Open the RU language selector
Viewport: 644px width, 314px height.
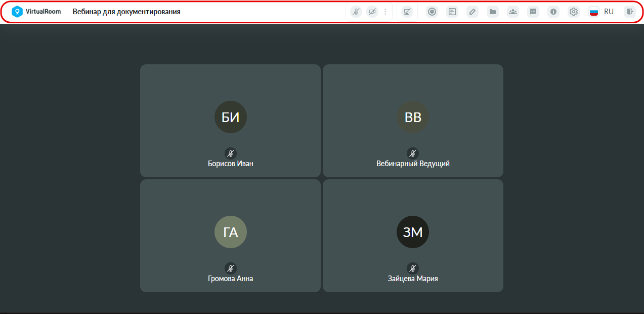609,12
